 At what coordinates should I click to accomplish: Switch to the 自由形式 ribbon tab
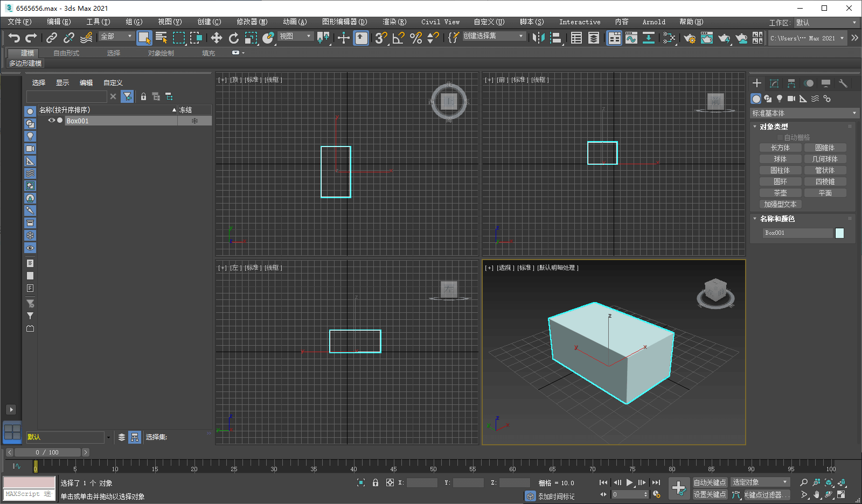tap(66, 53)
